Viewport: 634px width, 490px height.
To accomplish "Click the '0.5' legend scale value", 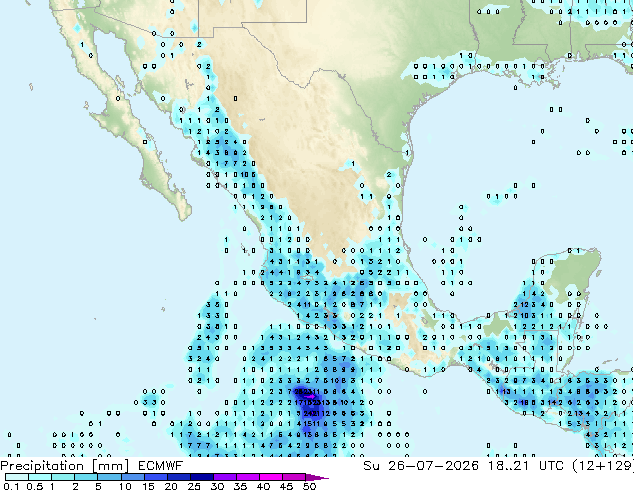I will [x=35, y=486].
